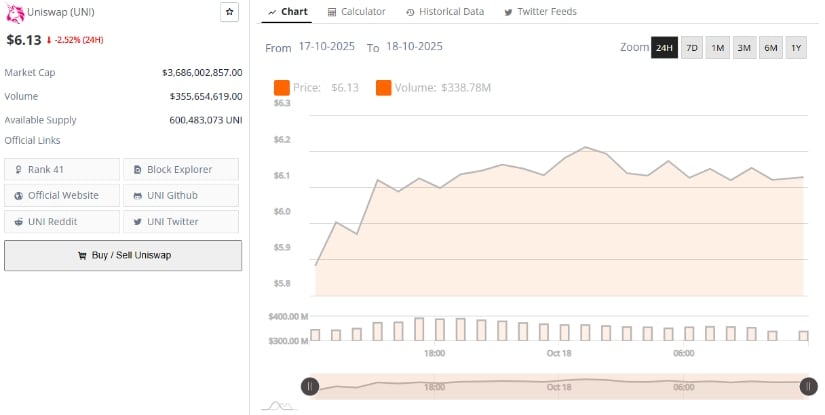Click the From date field
Image resolution: width=825 pixels, height=415 pixels.
click(327, 47)
